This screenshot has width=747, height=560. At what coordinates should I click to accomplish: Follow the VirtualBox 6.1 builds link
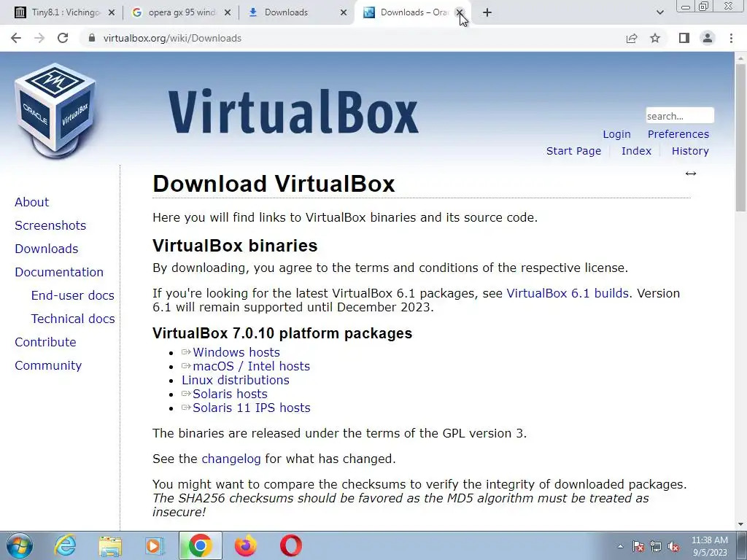[568, 293]
